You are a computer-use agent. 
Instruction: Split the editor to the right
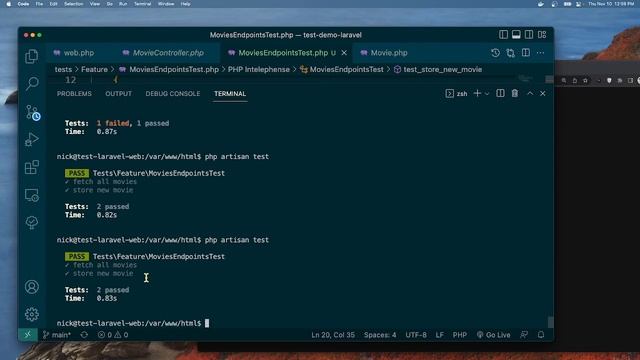tap(526, 53)
